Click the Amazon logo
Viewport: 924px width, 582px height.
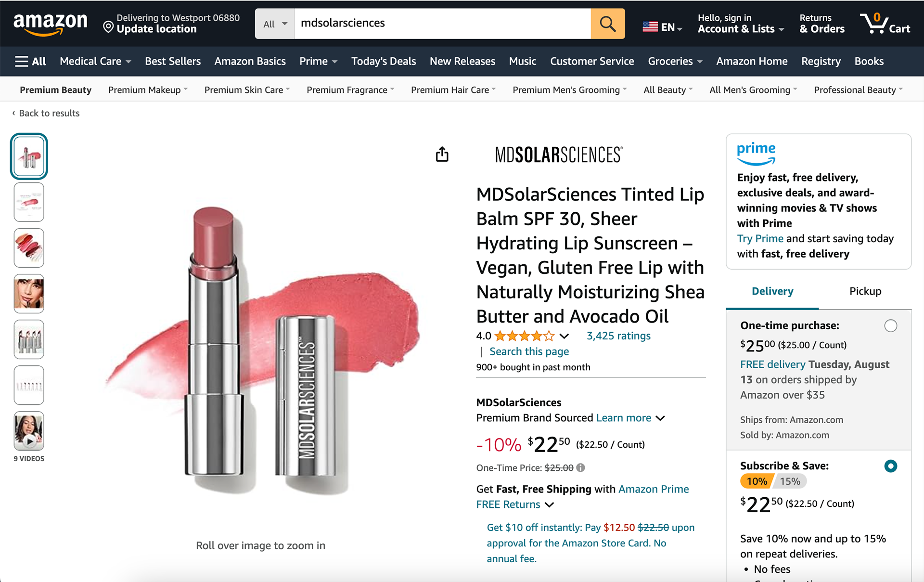pos(50,24)
